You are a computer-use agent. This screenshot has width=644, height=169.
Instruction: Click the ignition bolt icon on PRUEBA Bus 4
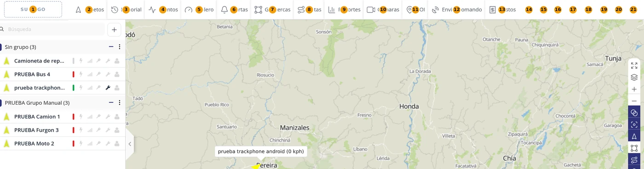click(81, 74)
